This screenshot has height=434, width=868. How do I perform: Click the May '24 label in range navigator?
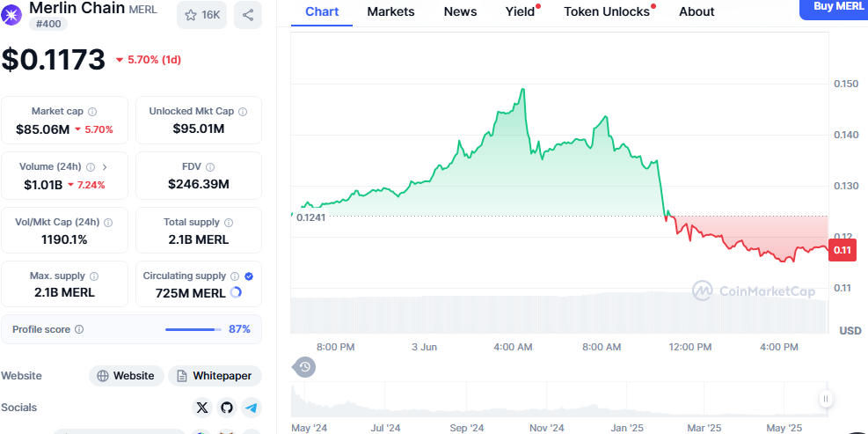point(307,428)
